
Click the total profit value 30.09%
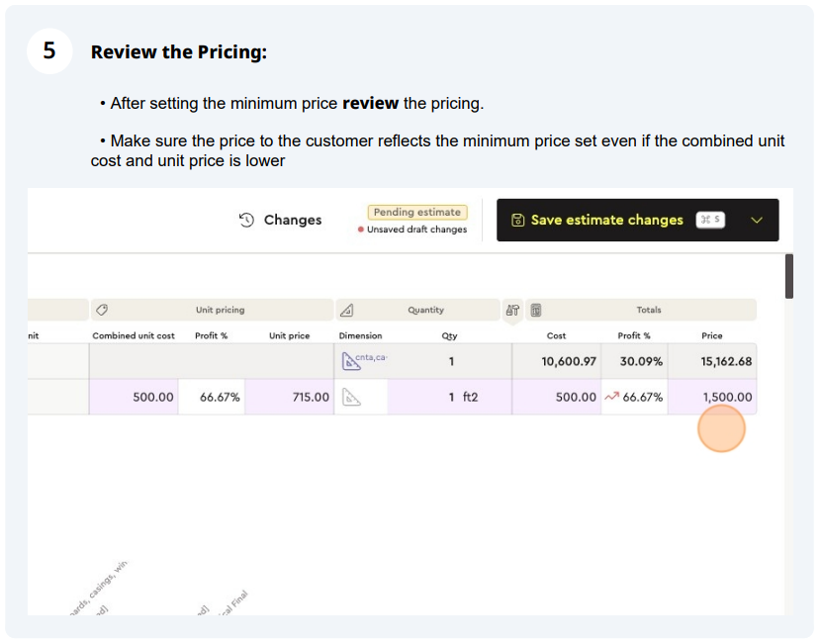[x=641, y=361]
